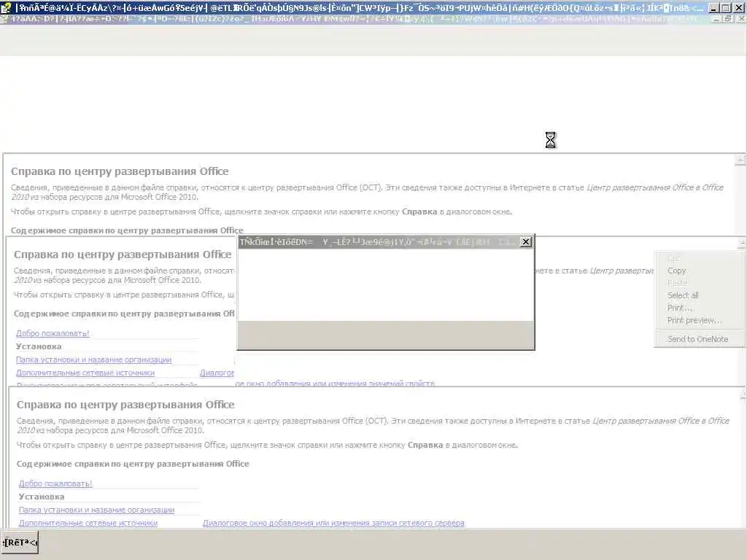Open 'Добро пожаловать!' link in middle help pane
The image size is (747, 560).
pos(53,333)
